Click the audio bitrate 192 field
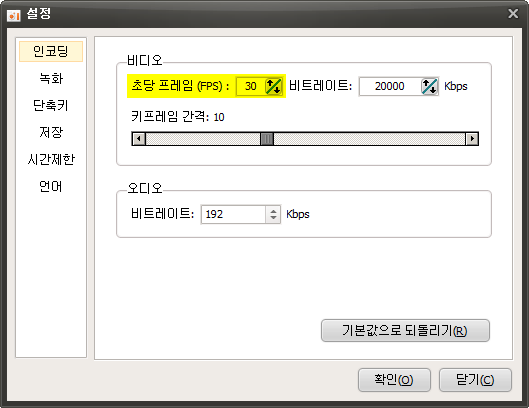Screen dimensions: 529x408 click(233, 214)
